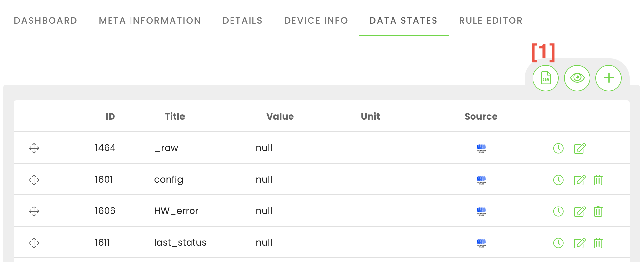Click the drag handle for _raw row
The width and height of the screenshot is (644, 262).
coord(34,148)
